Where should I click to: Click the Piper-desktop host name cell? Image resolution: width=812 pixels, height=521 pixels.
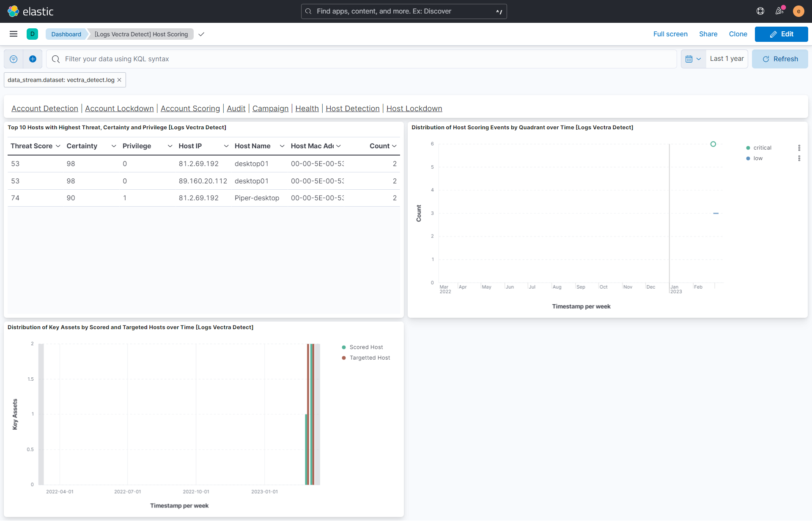coord(257,198)
